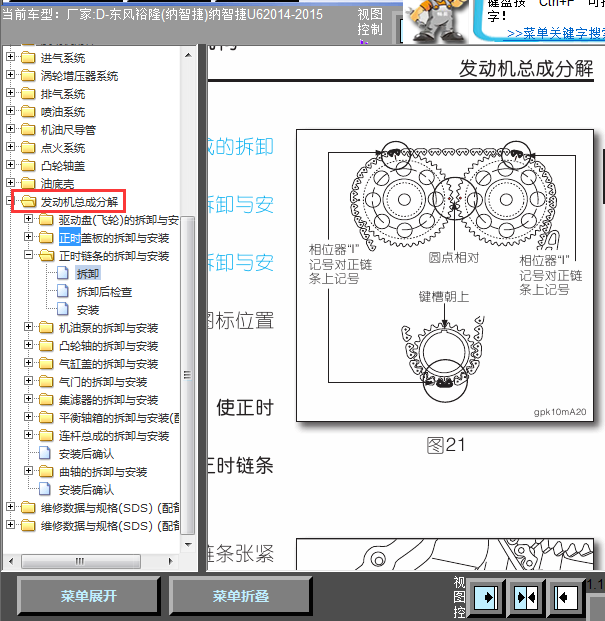Click the tree horizontal scroll right arrow

171,561
